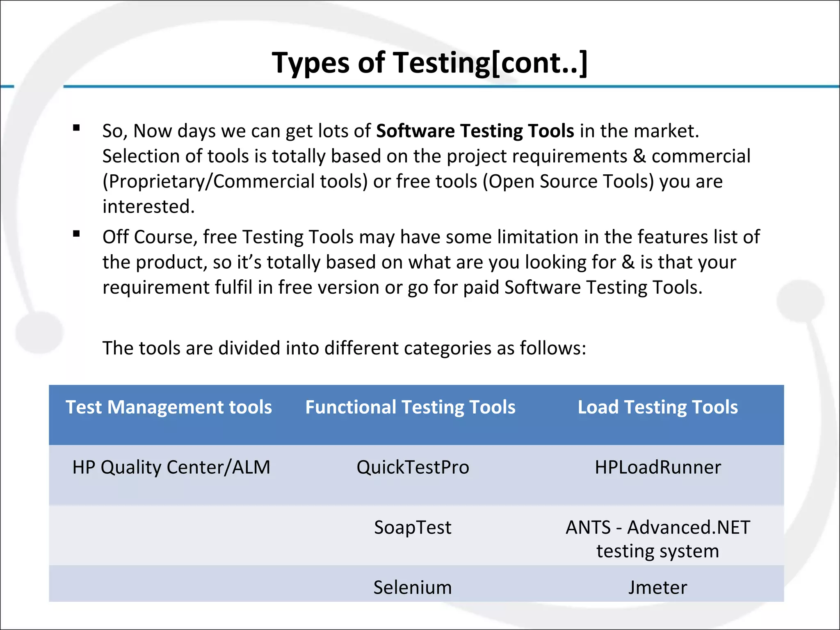Viewport: 840px width, 630px height.
Task: Click the blue horizontal line under the title
Action: point(451,87)
